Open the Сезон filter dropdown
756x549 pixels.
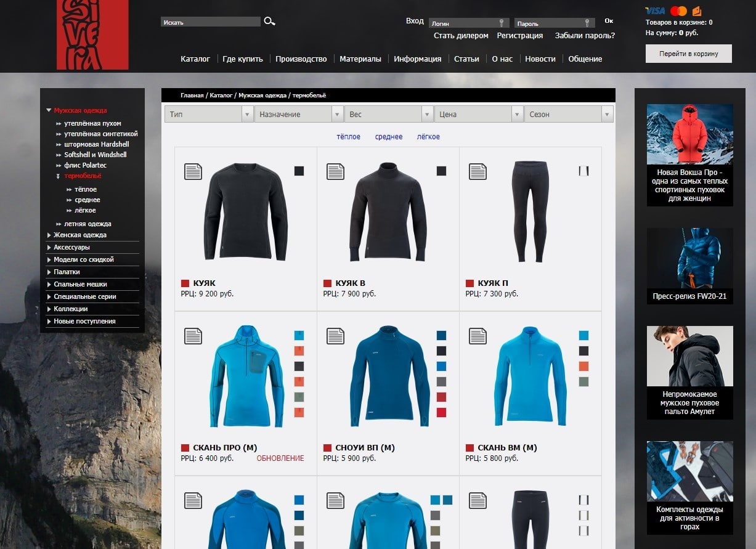[x=569, y=114]
